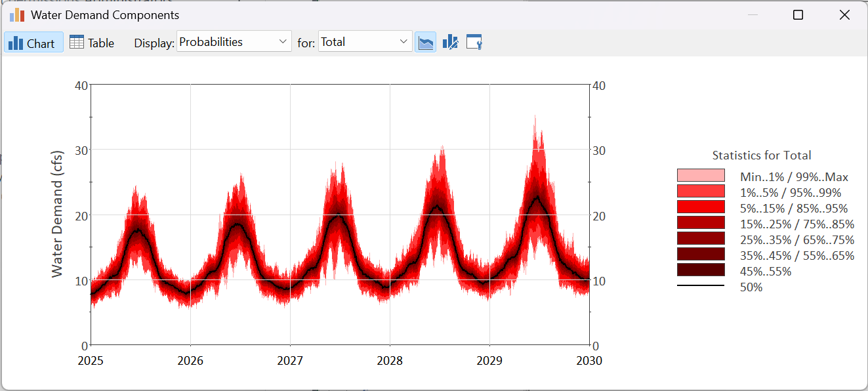The image size is (868, 391).
Task: Maximize the Water Demand Components window
Action: [798, 15]
